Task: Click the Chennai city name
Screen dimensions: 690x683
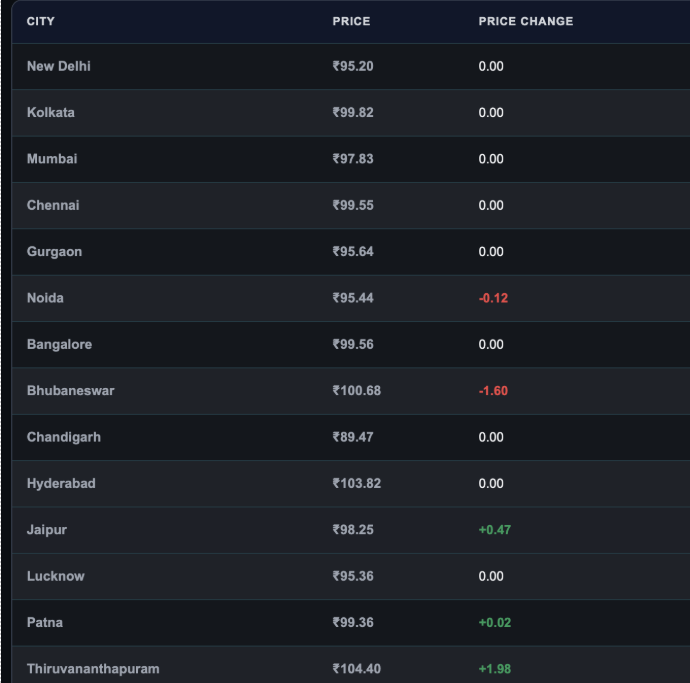Action: 53,206
